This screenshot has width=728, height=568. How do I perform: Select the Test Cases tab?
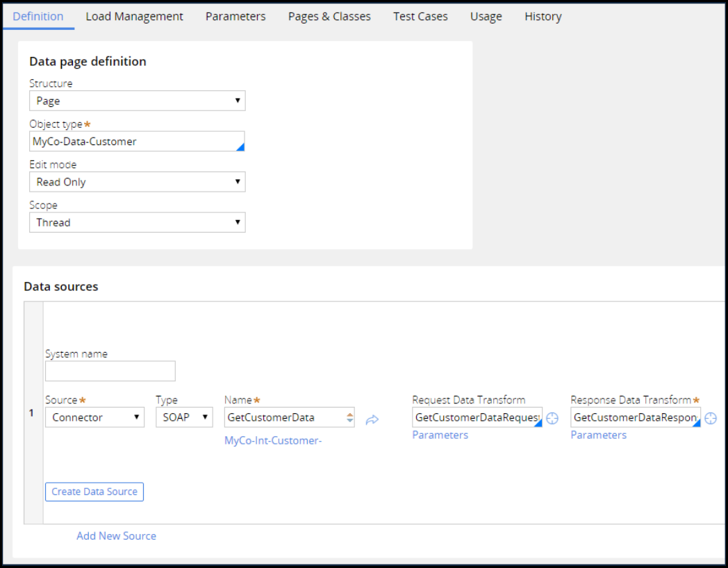coord(420,16)
